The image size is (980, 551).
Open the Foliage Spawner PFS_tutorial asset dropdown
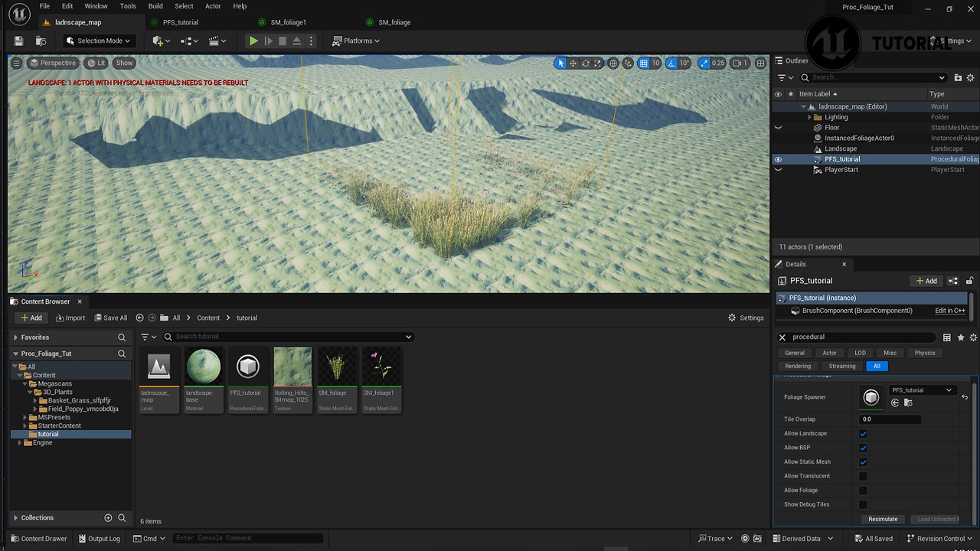(x=922, y=390)
